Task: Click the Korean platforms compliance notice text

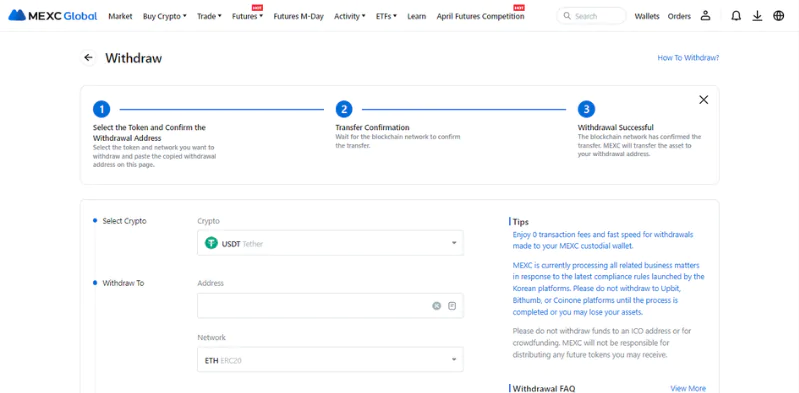Action: coord(608,289)
